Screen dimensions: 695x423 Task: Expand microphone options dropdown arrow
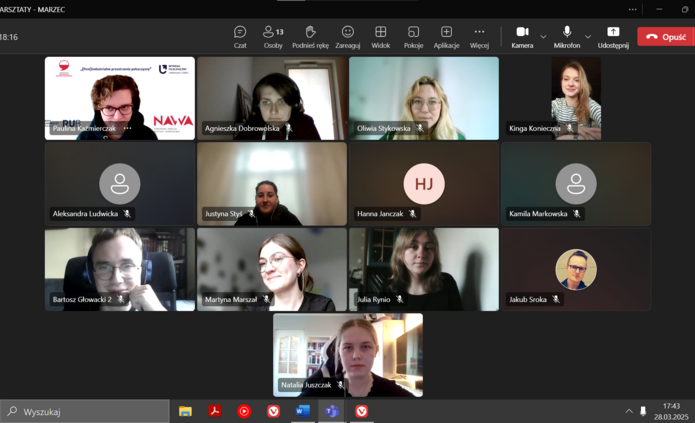[588, 37]
